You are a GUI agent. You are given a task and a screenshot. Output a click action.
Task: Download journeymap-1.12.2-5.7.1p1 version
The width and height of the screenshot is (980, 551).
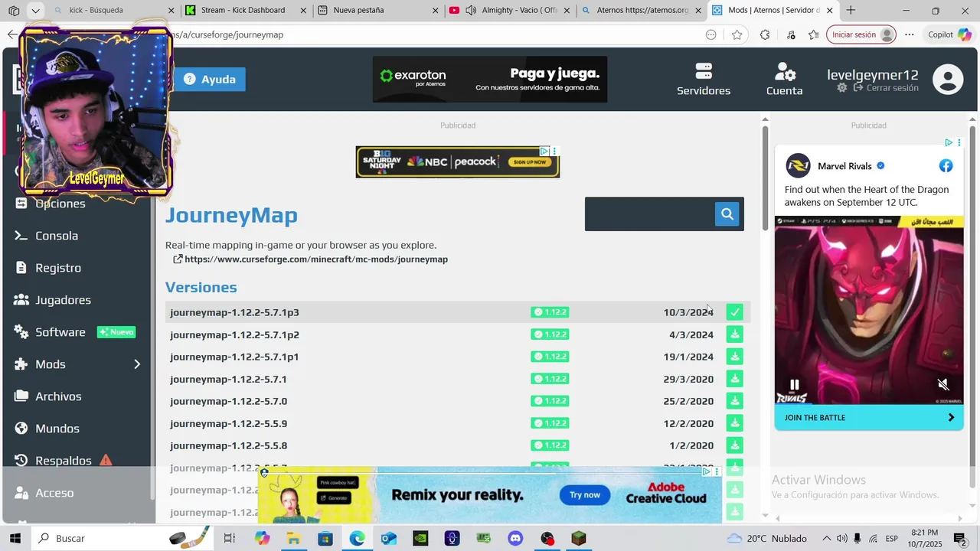[735, 357]
